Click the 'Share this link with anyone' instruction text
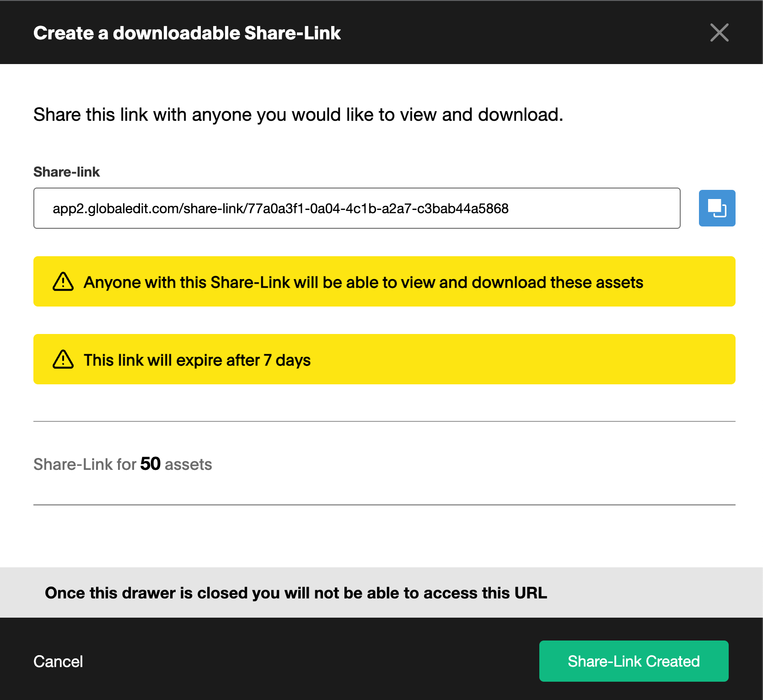The height and width of the screenshot is (700, 763). tap(298, 115)
